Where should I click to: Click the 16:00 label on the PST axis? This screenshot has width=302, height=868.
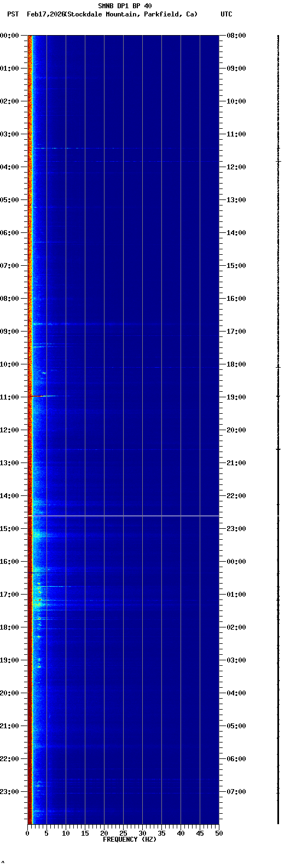tap(10, 562)
